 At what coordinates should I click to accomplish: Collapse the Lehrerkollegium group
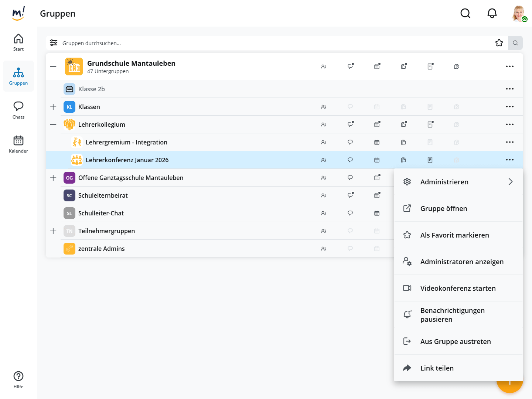[53, 125]
